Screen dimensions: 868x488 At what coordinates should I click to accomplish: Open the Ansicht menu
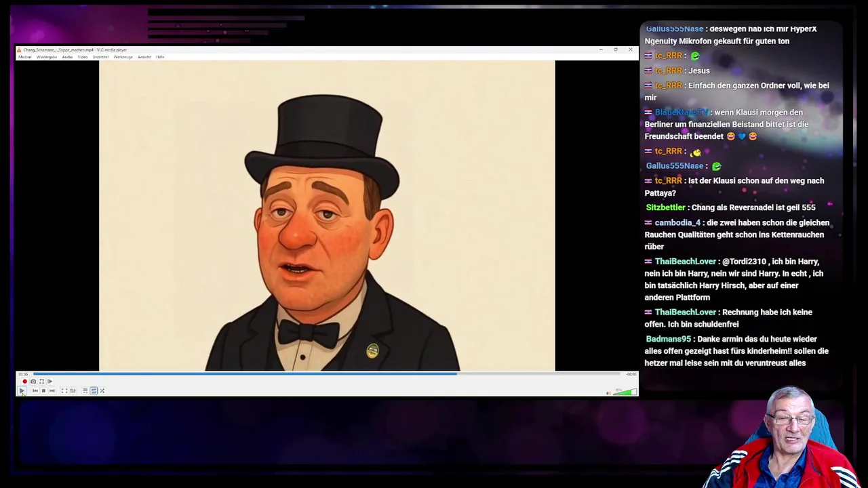144,57
